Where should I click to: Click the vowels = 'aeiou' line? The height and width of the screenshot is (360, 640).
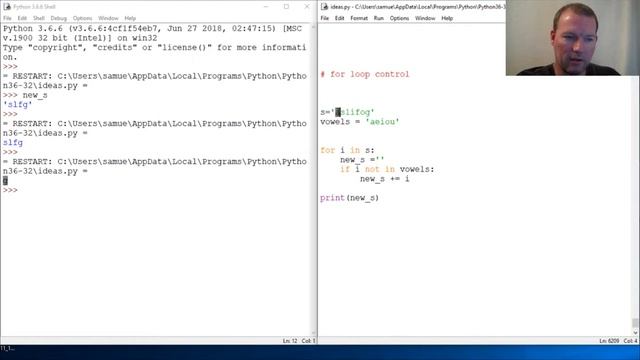pos(360,122)
